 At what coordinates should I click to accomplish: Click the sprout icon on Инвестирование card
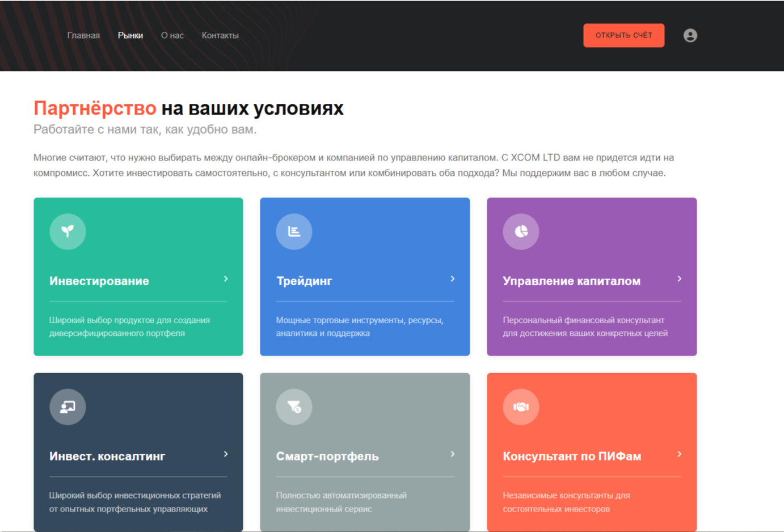(x=68, y=231)
